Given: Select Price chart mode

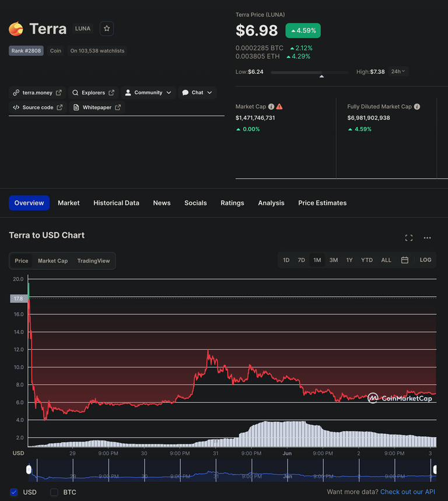Looking at the screenshot, I should tap(22, 261).
